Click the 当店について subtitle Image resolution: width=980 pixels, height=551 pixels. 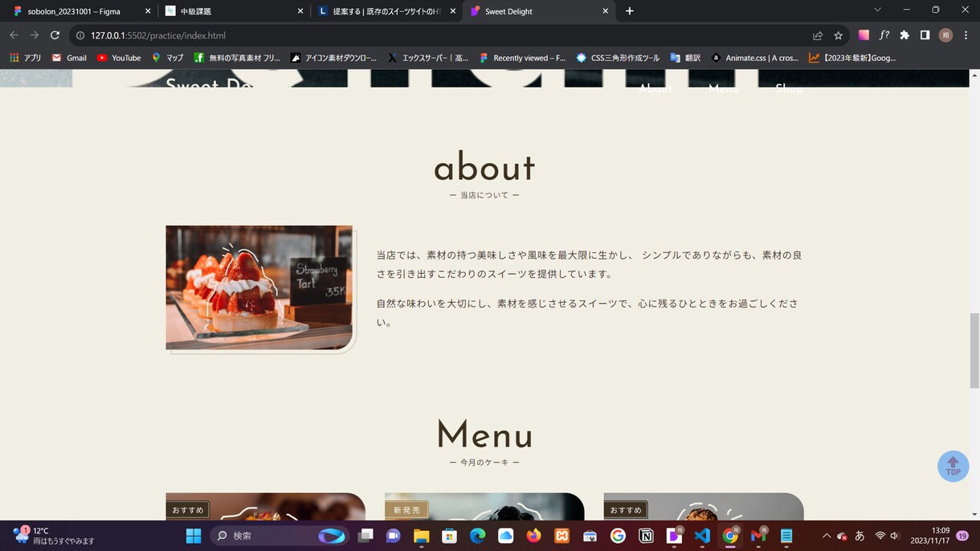click(x=484, y=195)
